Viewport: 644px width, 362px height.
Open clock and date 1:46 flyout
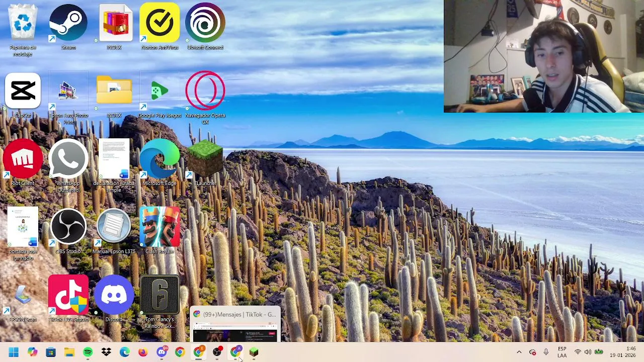(x=624, y=352)
